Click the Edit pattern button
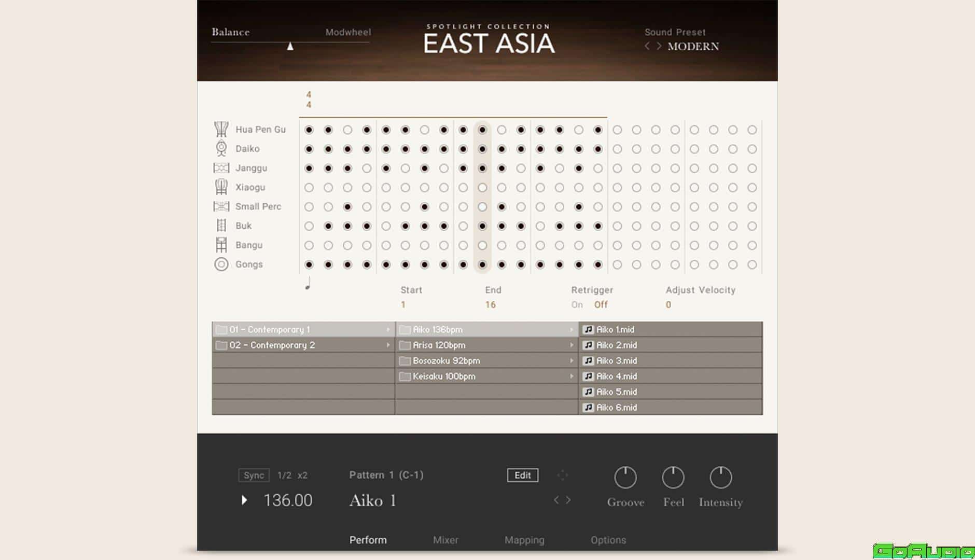The width and height of the screenshot is (975, 560). pos(522,475)
